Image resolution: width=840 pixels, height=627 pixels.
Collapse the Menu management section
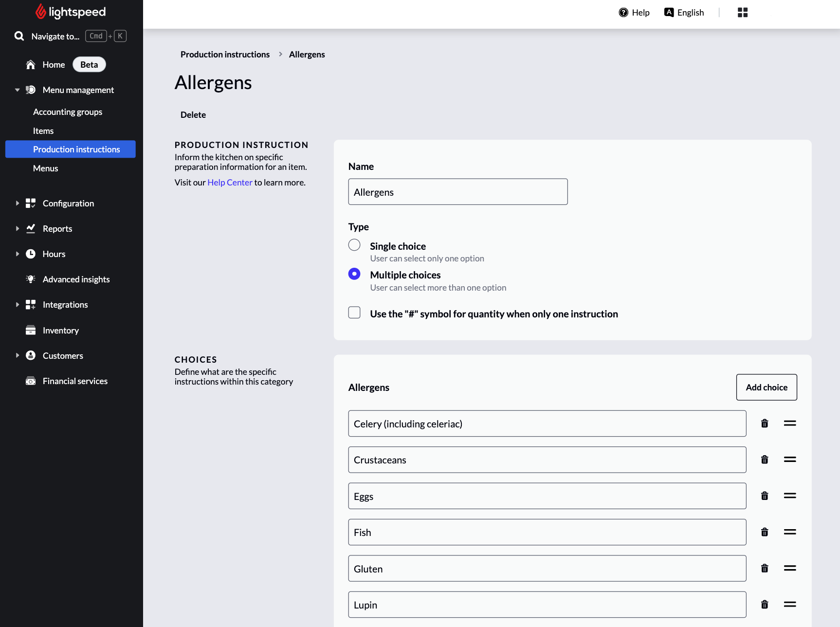[17, 90]
